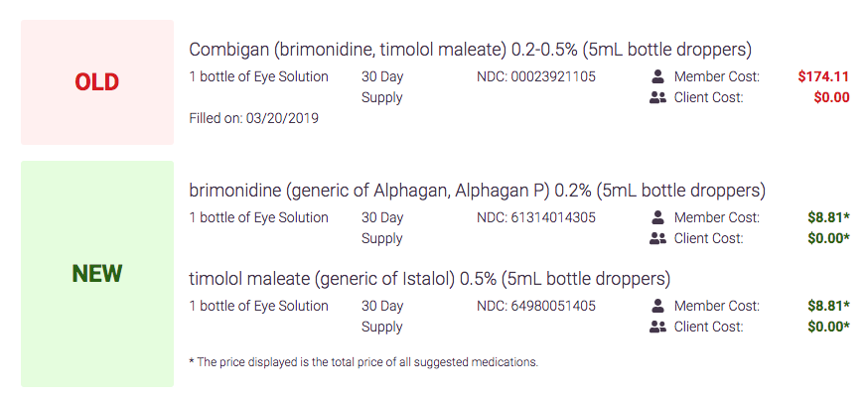Open the brimonidine generic medication title
Viewport: 868px width, 398px height.
(477, 191)
